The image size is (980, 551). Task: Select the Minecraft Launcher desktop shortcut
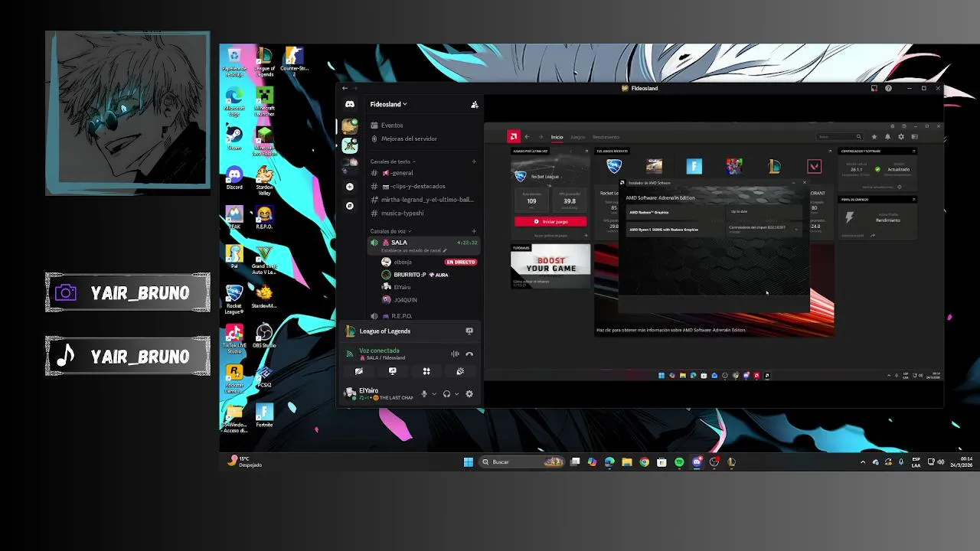click(264, 102)
